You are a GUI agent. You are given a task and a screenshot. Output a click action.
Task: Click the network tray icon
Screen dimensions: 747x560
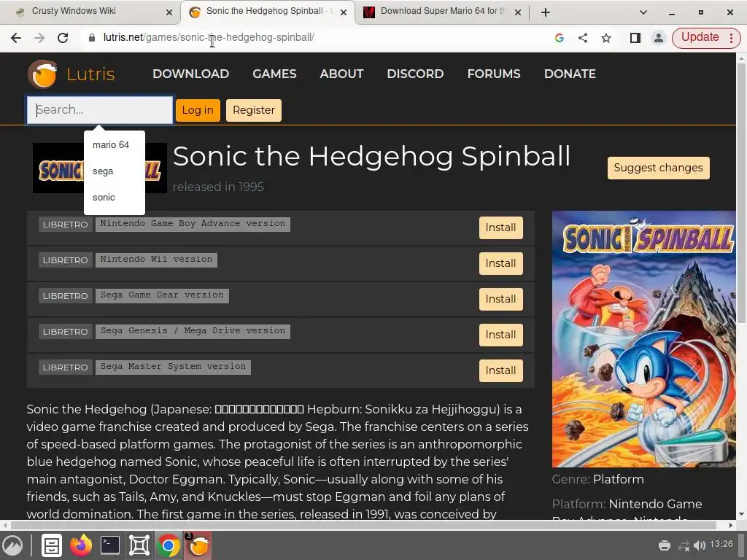684,545
